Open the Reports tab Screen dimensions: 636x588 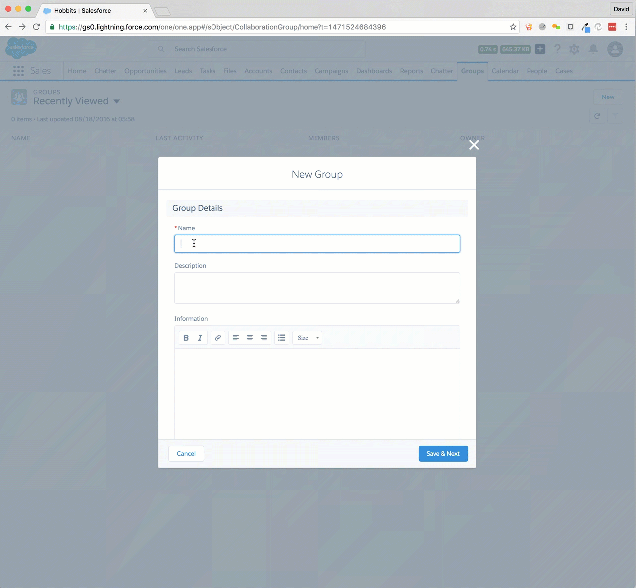(411, 71)
